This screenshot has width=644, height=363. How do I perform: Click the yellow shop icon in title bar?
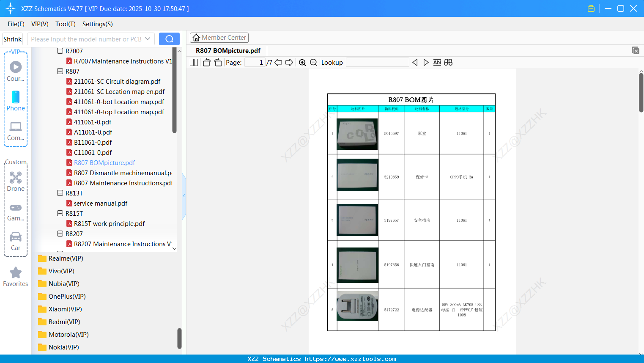click(591, 8)
